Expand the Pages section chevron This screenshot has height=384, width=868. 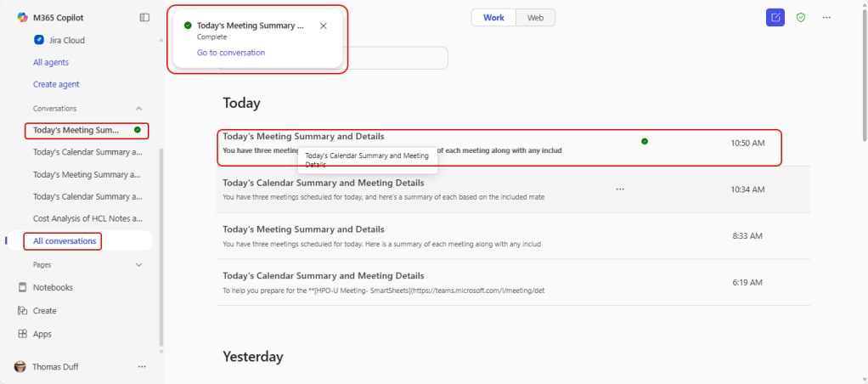tap(139, 264)
